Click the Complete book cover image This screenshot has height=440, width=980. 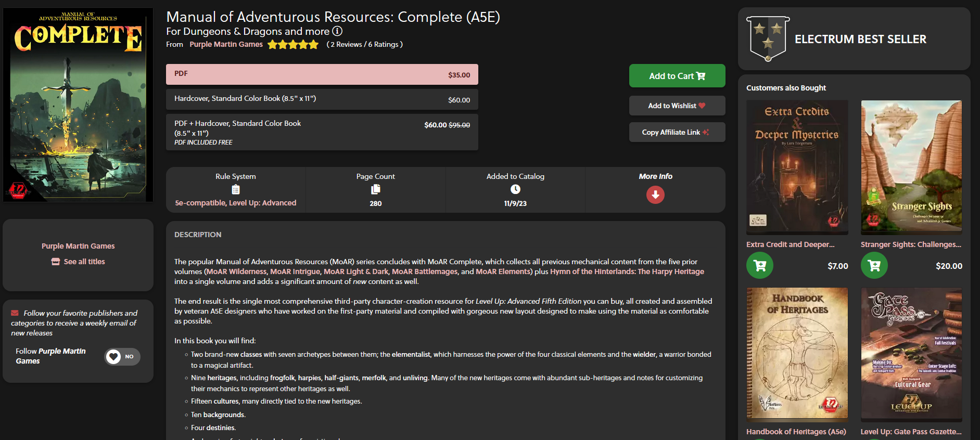[78, 105]
